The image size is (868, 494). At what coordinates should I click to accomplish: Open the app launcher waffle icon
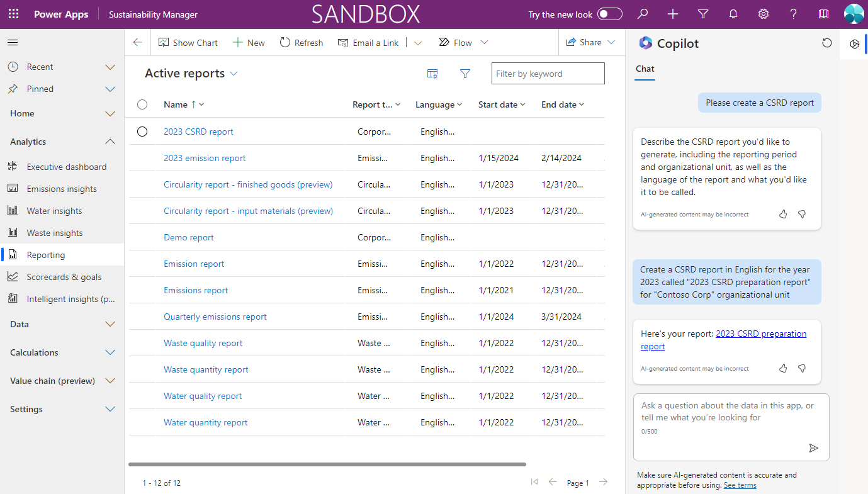pos(13,14)
